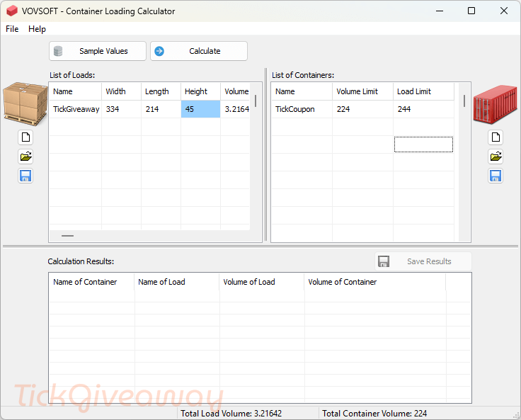Click the loads Name column header
The width and height of the screenshot is (521, 420).
click(x=76, y=91)
